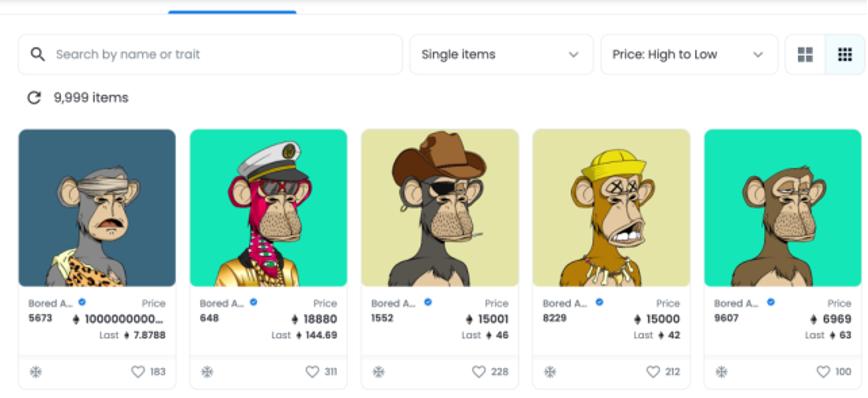Select the active blue underlined tab

pos(232,12)
